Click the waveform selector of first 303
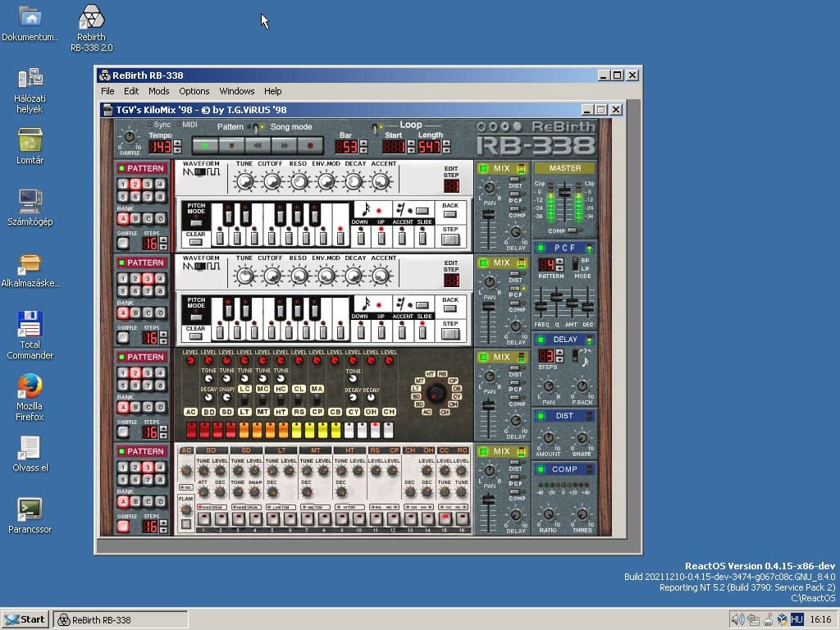 [201, 172]
